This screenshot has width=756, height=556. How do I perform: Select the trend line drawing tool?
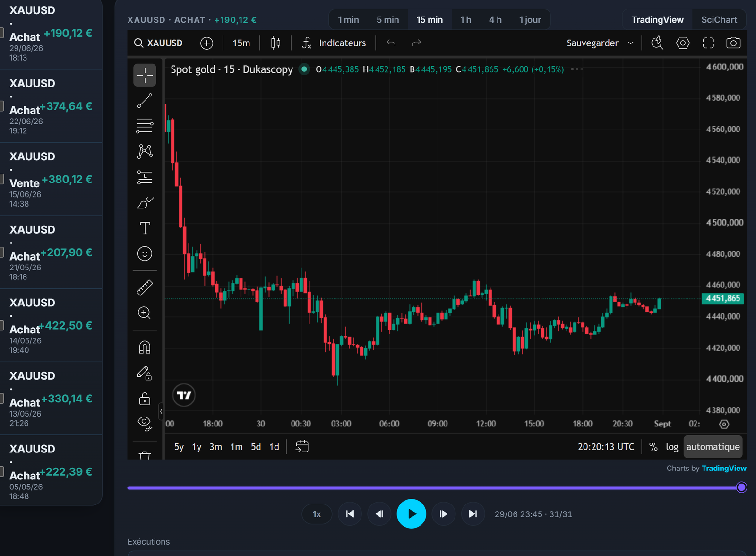[145, 101]
